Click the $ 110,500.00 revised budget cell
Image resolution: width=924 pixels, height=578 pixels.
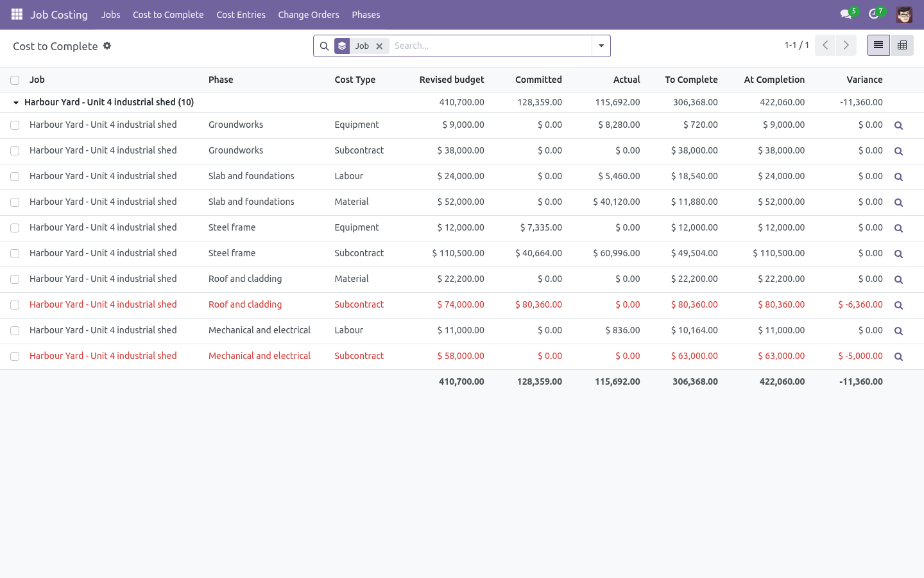(458, 253)
